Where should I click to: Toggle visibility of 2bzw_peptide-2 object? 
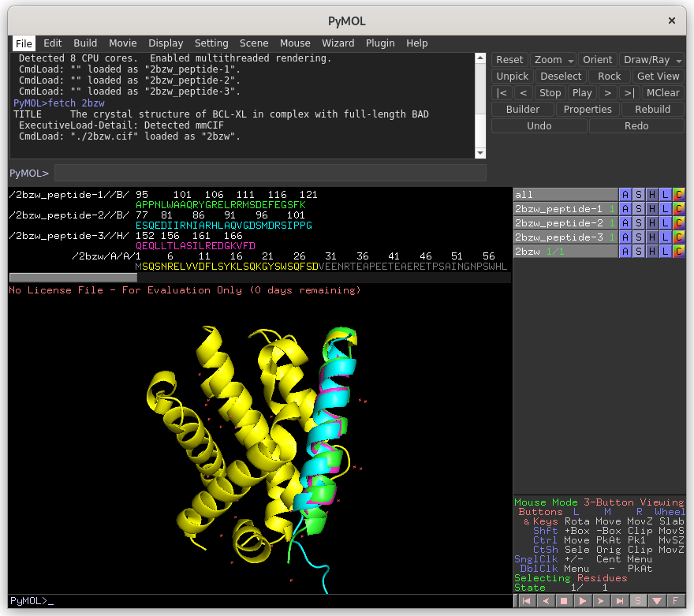pyautogui.click(x=565, y=222)
